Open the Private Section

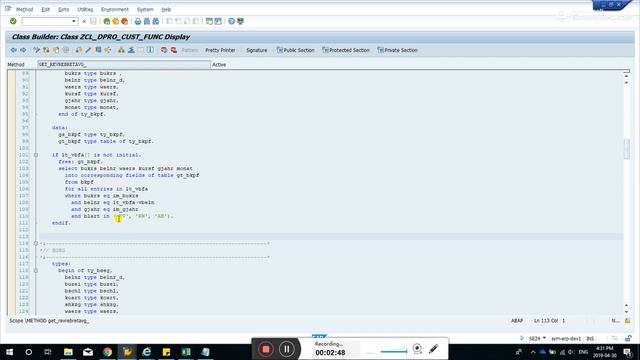coord(398,50)
